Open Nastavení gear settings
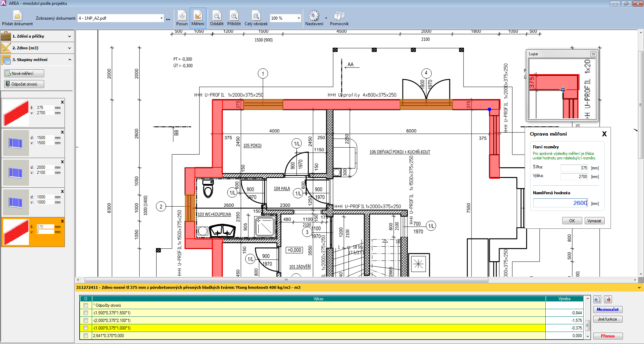 pyautogui.click(x=314, y=16)
